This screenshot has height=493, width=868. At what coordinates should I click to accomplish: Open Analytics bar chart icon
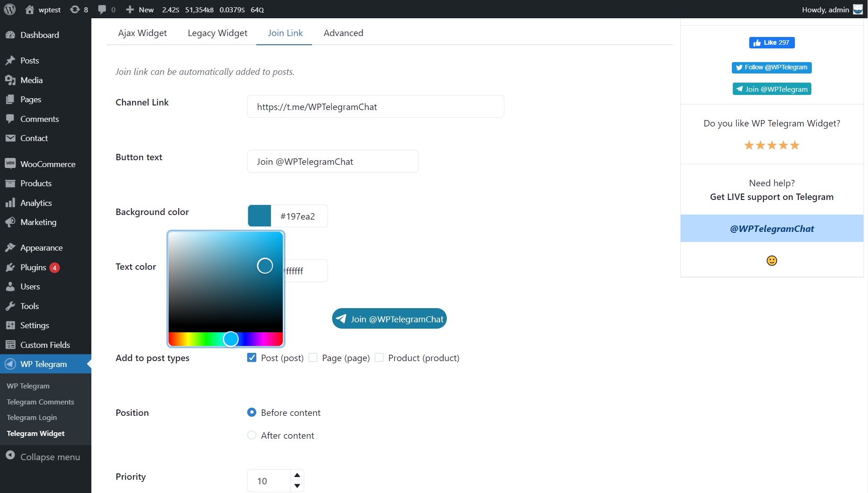click(x=11, y=203)
